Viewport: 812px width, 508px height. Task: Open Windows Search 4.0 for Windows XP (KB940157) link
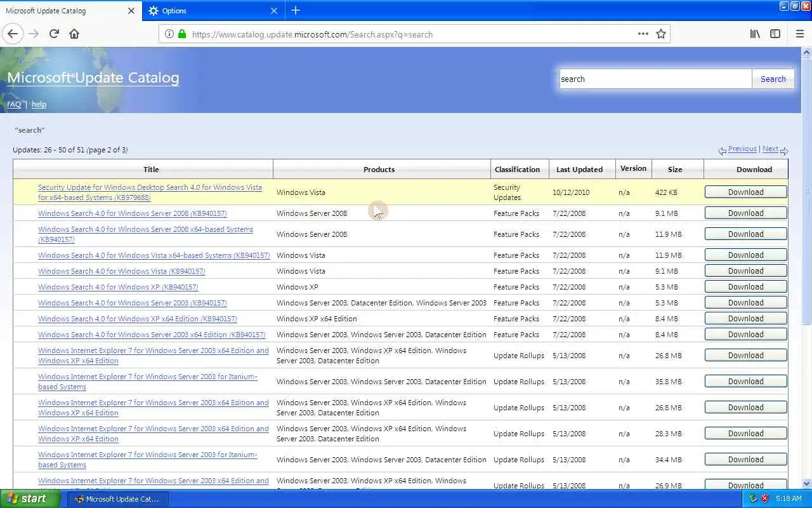pyautogui.click(x=118, y=287)
